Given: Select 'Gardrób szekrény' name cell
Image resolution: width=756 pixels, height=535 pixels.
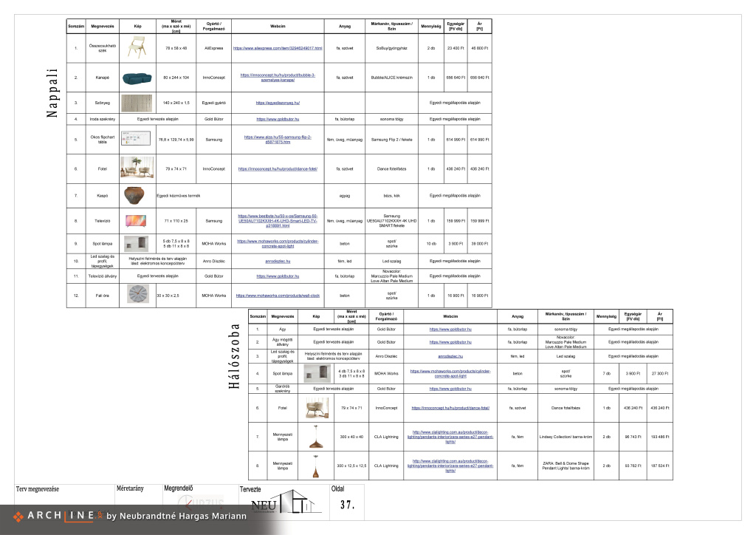Looking at the screenshot, I should tap(283, 389).
